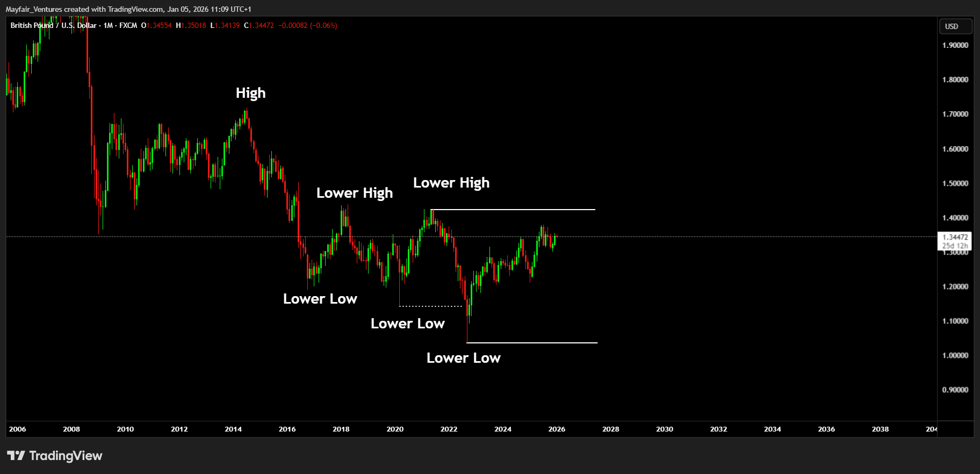Click the low price value 1.34139
This screenshot has width=980, height=474.
[227, 25]
